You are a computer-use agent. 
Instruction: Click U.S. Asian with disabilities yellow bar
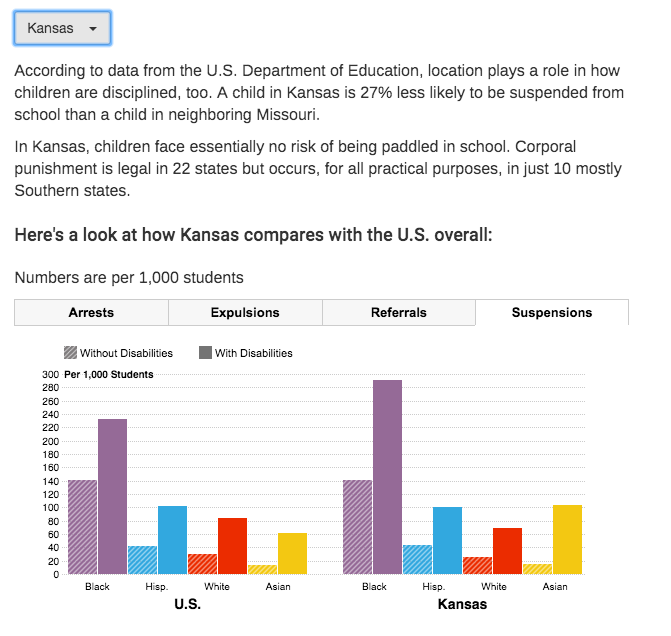pyautogui.click(x=292, y=553)
